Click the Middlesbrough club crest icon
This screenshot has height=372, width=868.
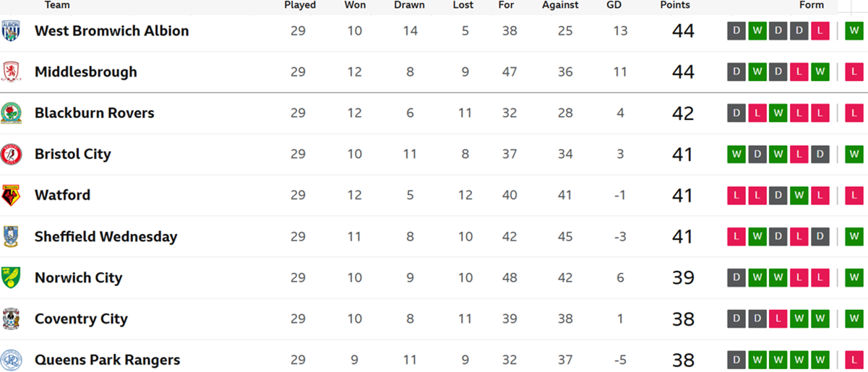(10, 72)
